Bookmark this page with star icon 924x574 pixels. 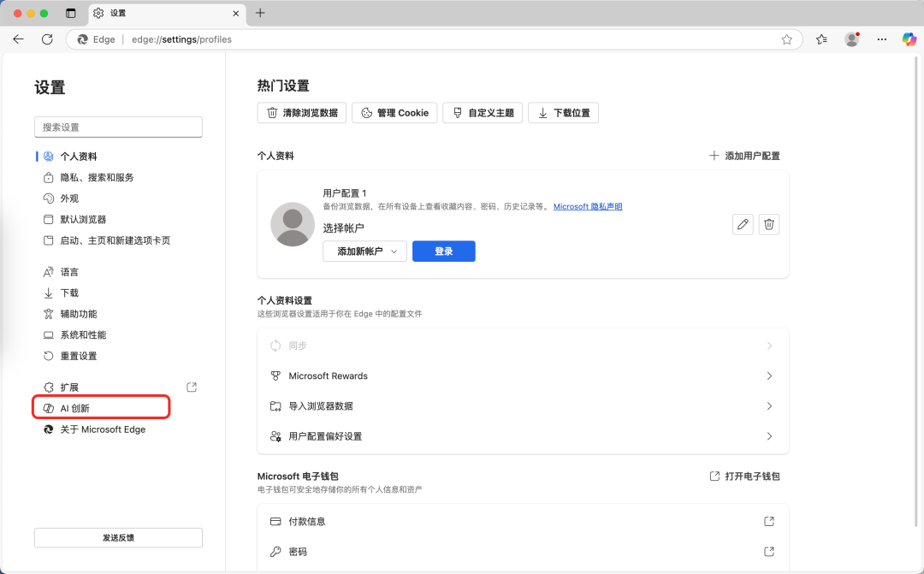(786, 39)
